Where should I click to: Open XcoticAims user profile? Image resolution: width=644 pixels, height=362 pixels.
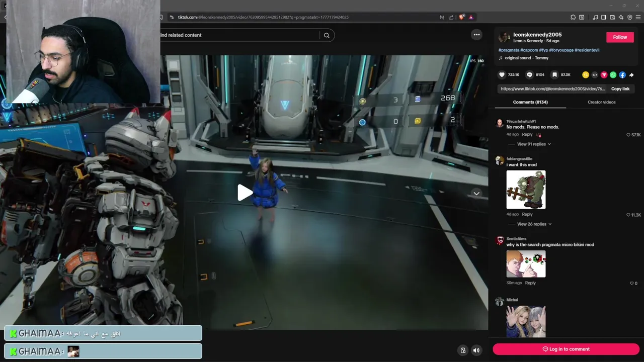516,239
